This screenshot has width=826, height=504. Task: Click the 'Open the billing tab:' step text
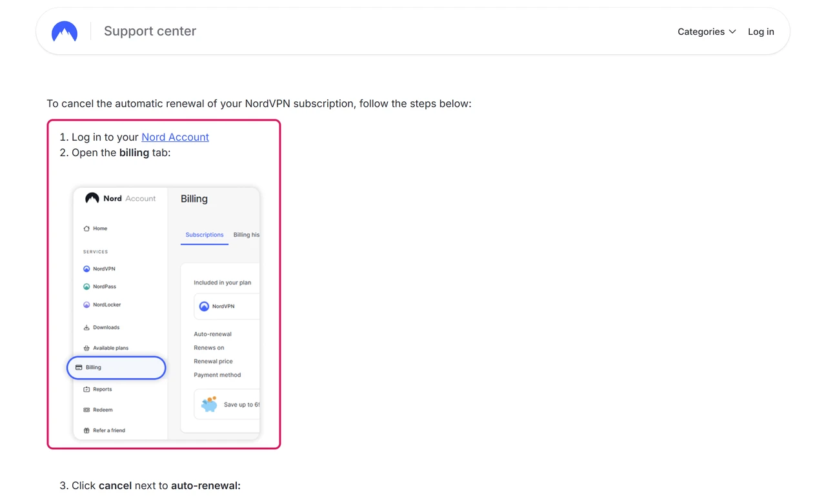click(121, 153)
